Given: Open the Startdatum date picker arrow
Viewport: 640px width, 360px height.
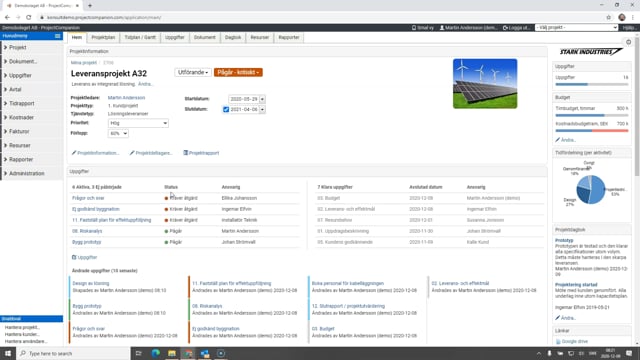Looking at the screenshot, I should [x=262, y=99].
